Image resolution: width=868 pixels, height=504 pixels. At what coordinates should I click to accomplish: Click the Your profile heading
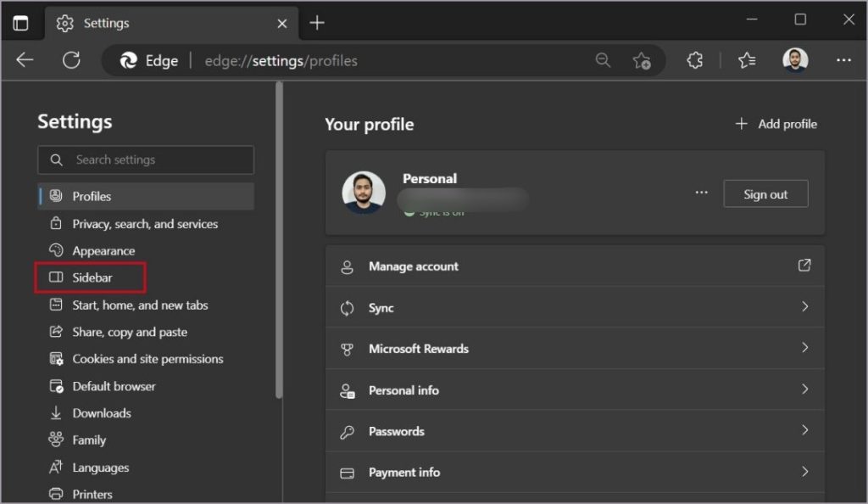point(370,125)
